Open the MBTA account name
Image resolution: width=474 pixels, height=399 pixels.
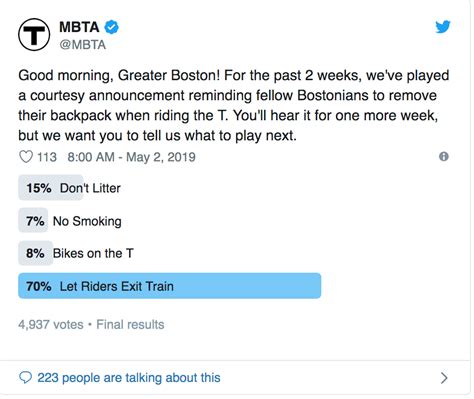click(x=79, y=27)
